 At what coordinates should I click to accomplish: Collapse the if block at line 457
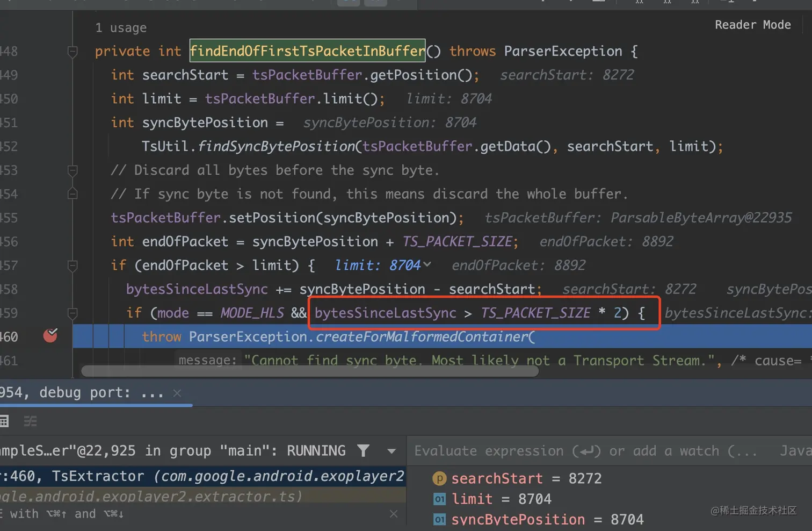click(73, 265)
